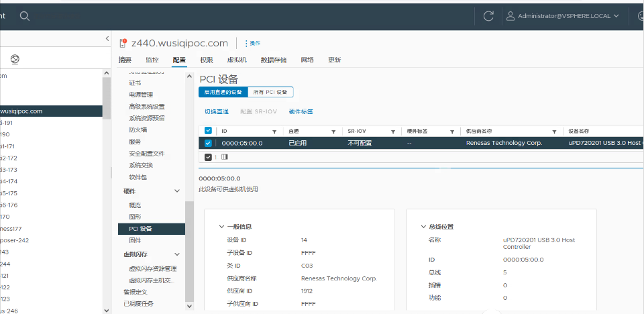Click the 已启用 cell in 直通 column
Image resolution: width=644 pixels, height=314 pixels.
pyautogui.click(x=298, y=143)
